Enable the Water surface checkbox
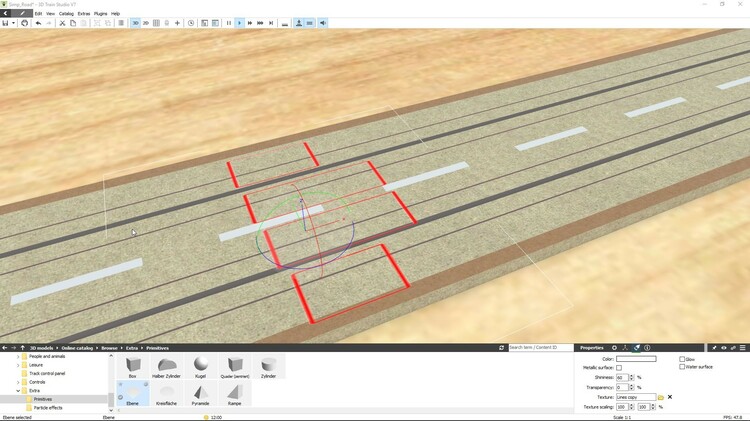This screenshot has width=750, height=421. coord(682,367)
